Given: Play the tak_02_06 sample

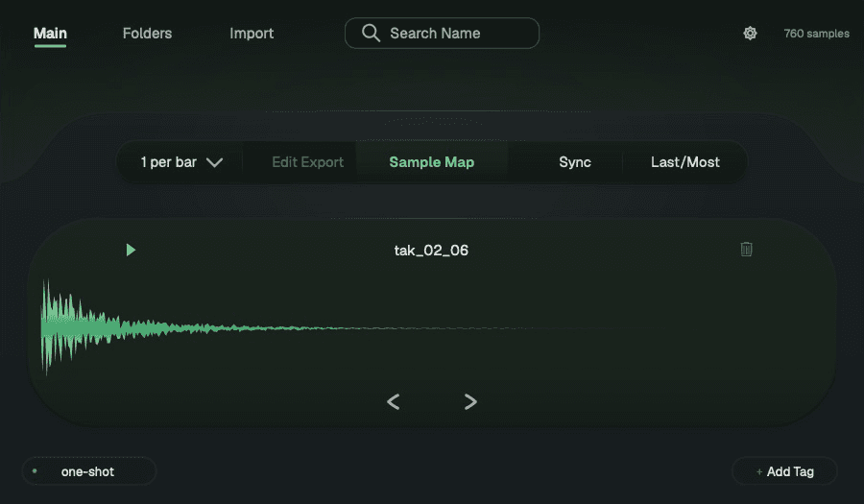Looking at the screenshot, I should (x=131, y=250).
